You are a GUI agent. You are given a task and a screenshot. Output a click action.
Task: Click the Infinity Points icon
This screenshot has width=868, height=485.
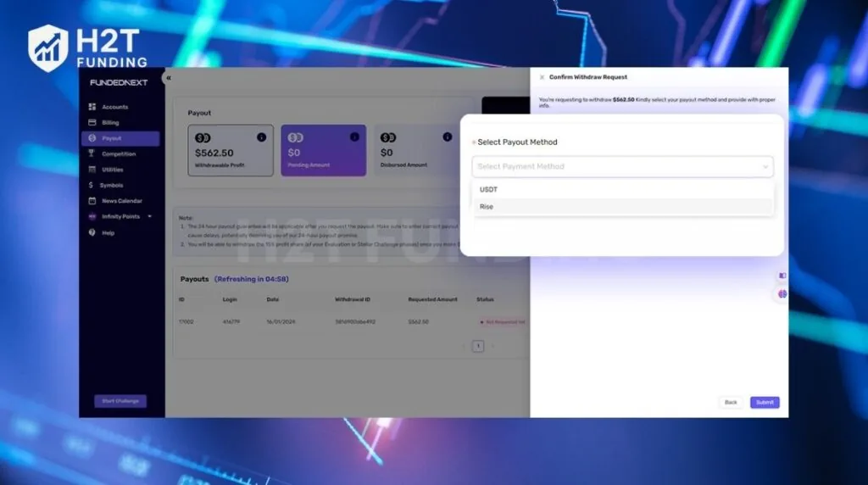[x=92, y=216]
